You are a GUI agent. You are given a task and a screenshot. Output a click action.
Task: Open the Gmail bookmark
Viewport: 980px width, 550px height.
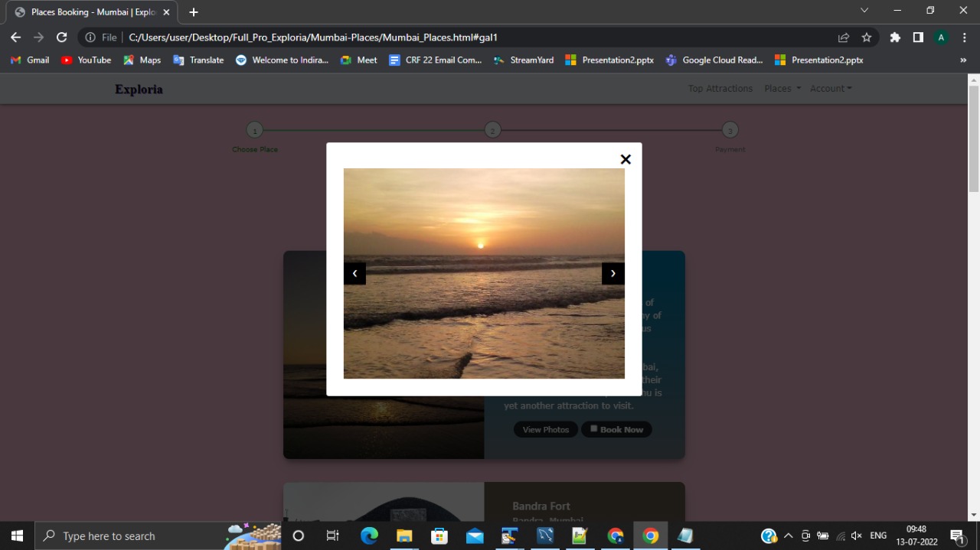coord(30,60)
